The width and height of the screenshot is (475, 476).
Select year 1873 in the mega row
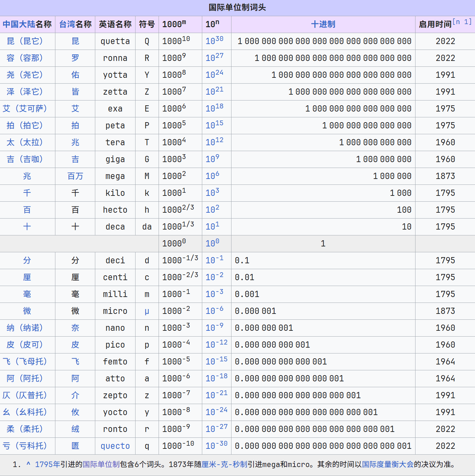pos(445,176)
